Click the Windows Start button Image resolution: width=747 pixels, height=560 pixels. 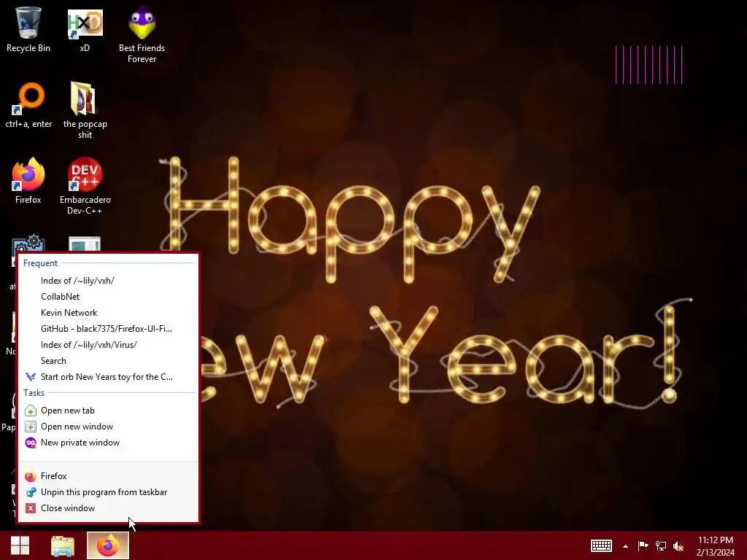click(20, 545)
